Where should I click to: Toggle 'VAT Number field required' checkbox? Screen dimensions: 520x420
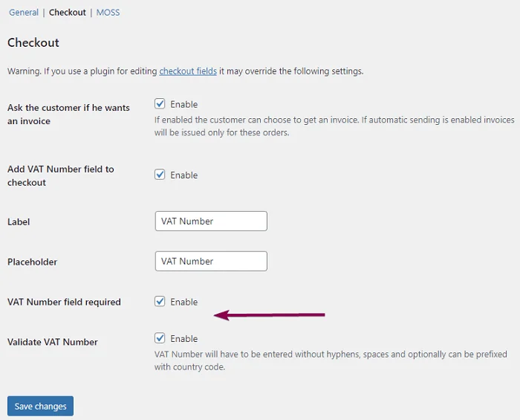click(x=160, y=302)
